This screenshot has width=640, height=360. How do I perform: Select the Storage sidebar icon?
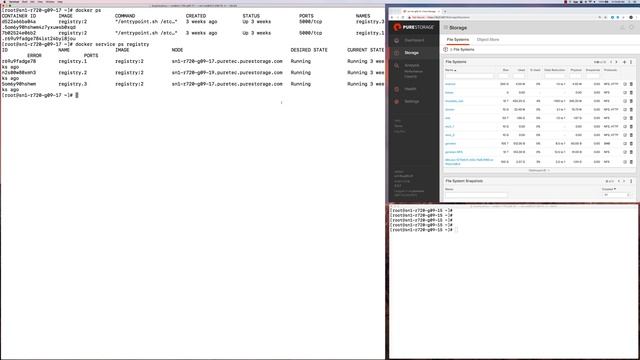(396, 53)
